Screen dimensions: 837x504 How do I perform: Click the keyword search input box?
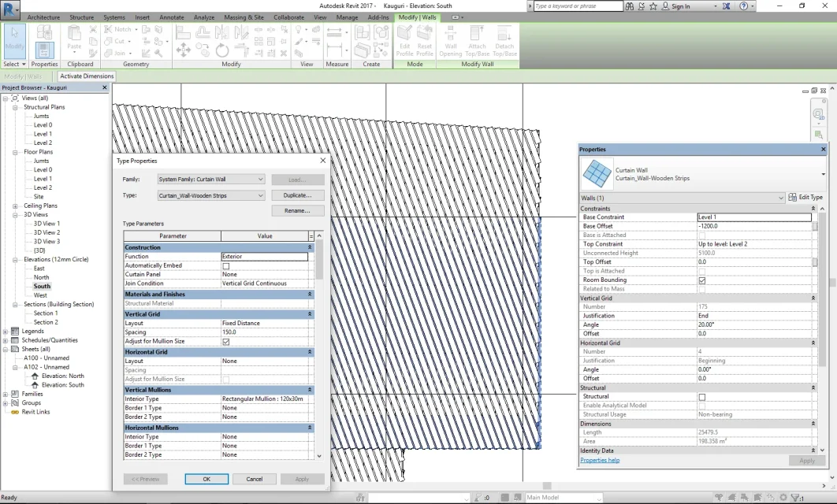pos(578,6)
